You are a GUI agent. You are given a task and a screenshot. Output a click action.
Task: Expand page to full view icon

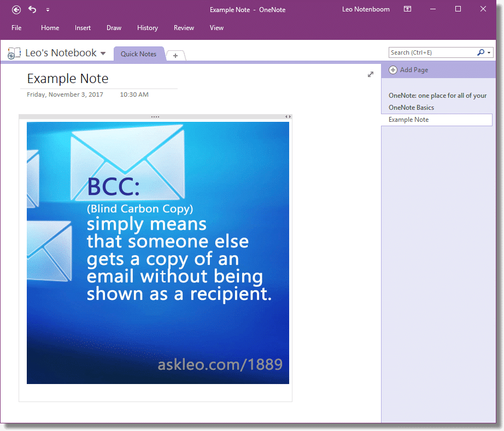click(x=371, y=74)
